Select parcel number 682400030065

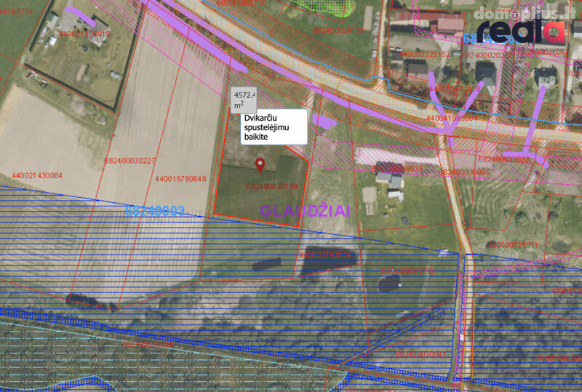click(464, 172)
